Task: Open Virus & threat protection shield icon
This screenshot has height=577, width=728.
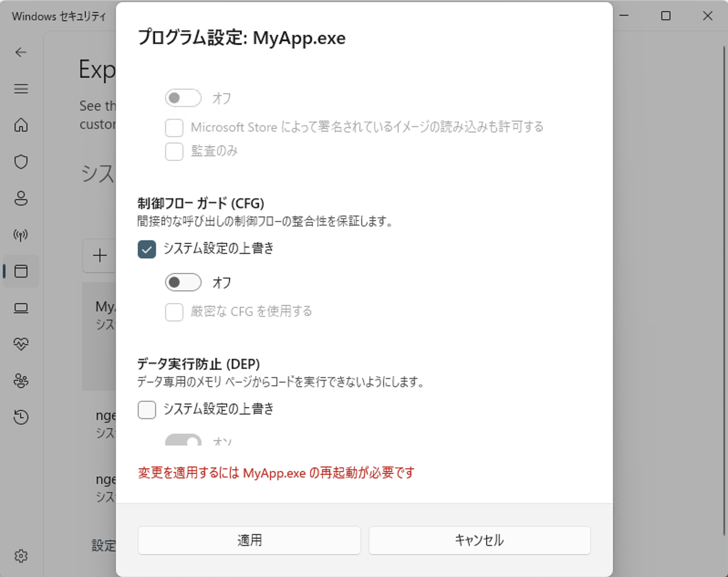Action: (21, 162)
